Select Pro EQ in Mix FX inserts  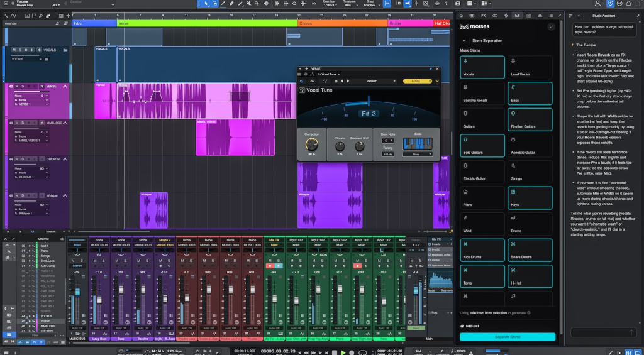(440, 249)
